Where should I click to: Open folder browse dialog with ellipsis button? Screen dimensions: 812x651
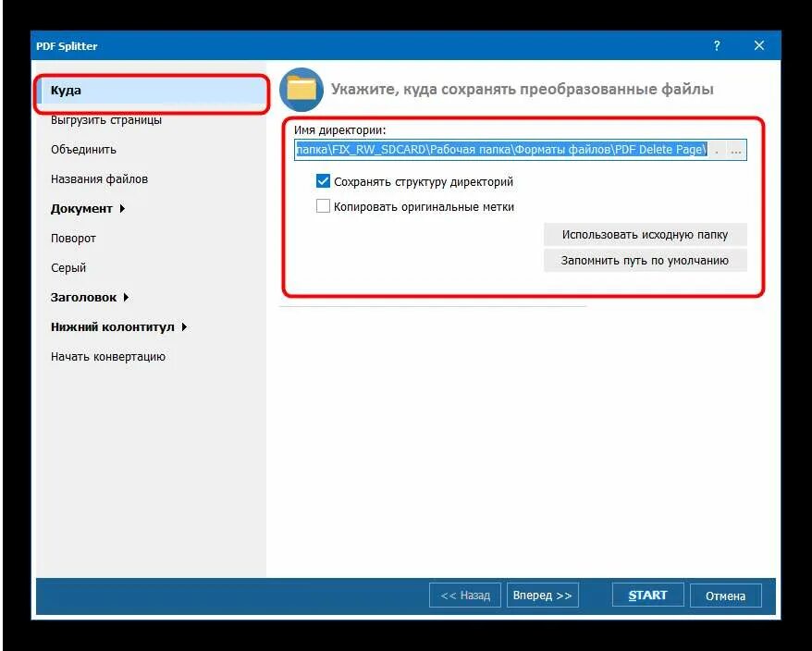point(735,150)
